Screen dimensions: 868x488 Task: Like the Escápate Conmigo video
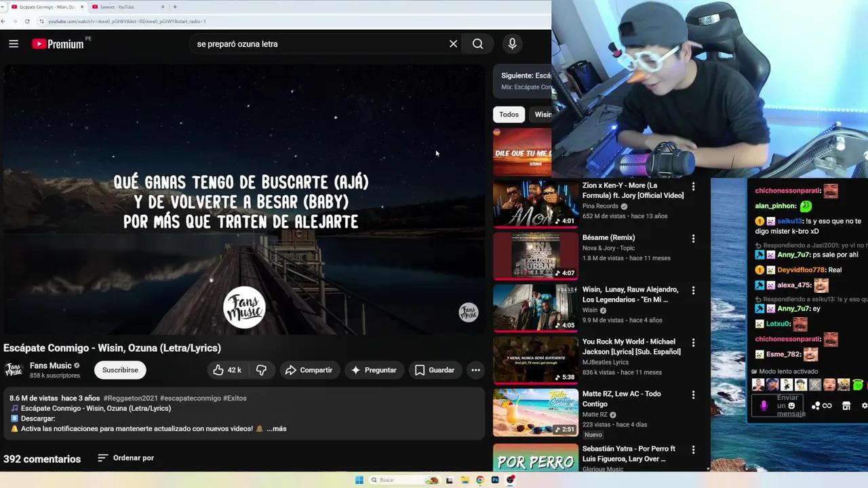click(x=227, y=370)
